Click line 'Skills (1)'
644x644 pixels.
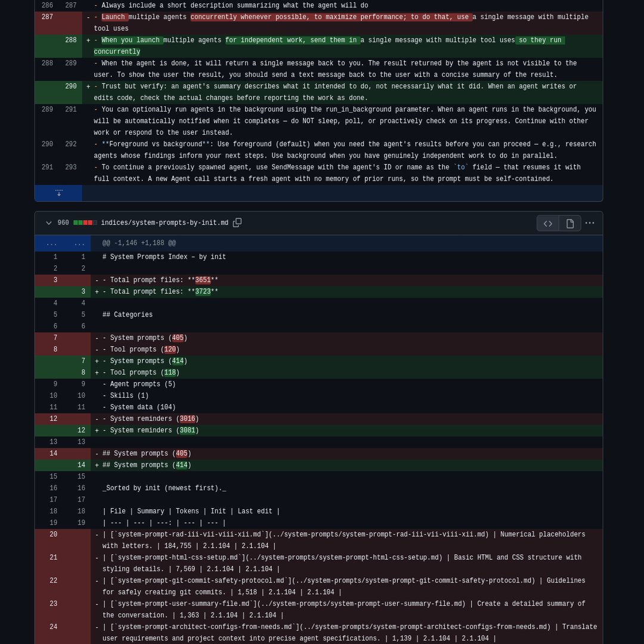(318, 395)
